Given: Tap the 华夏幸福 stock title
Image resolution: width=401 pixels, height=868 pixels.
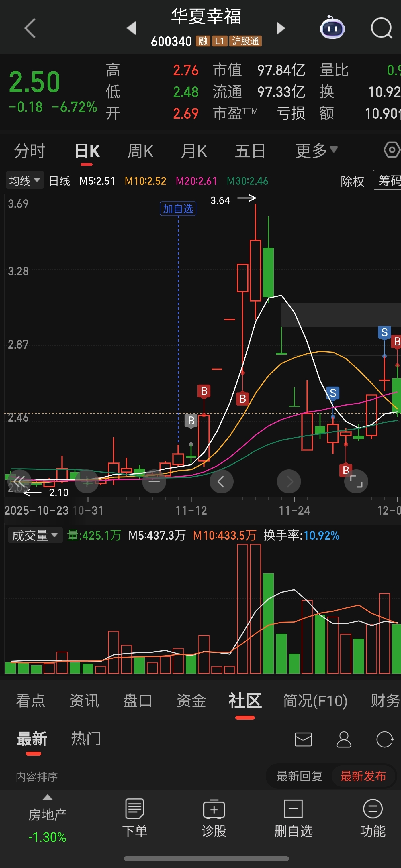Looking at the screenshot, I should click(206, 16).
